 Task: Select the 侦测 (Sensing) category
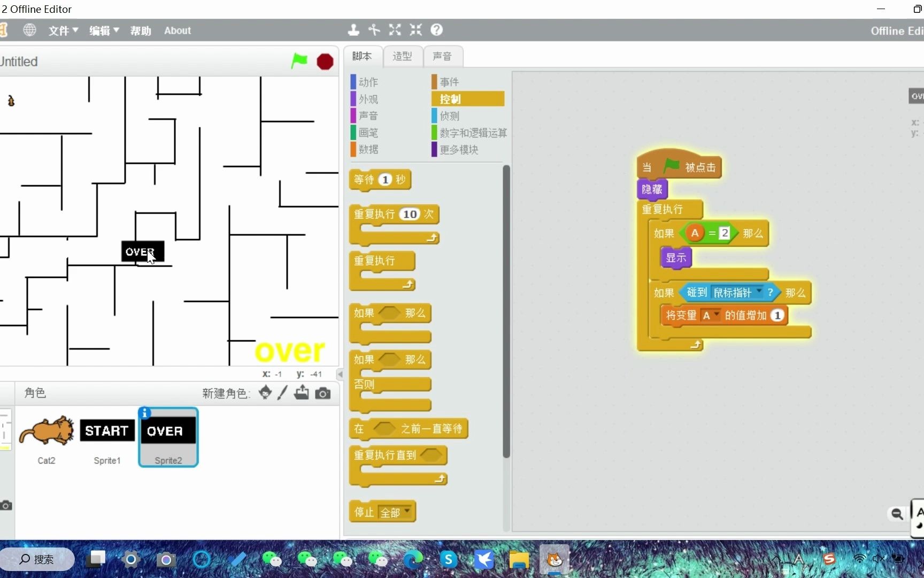(449, 116)
